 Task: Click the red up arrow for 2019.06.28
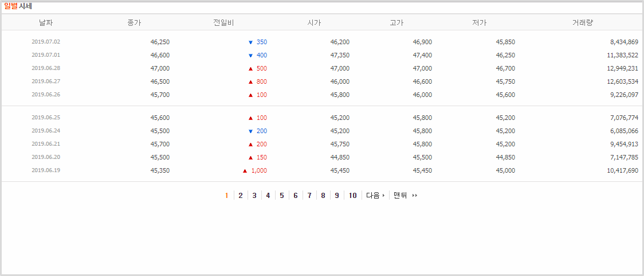pyautogui.click(x=250, y=69)
